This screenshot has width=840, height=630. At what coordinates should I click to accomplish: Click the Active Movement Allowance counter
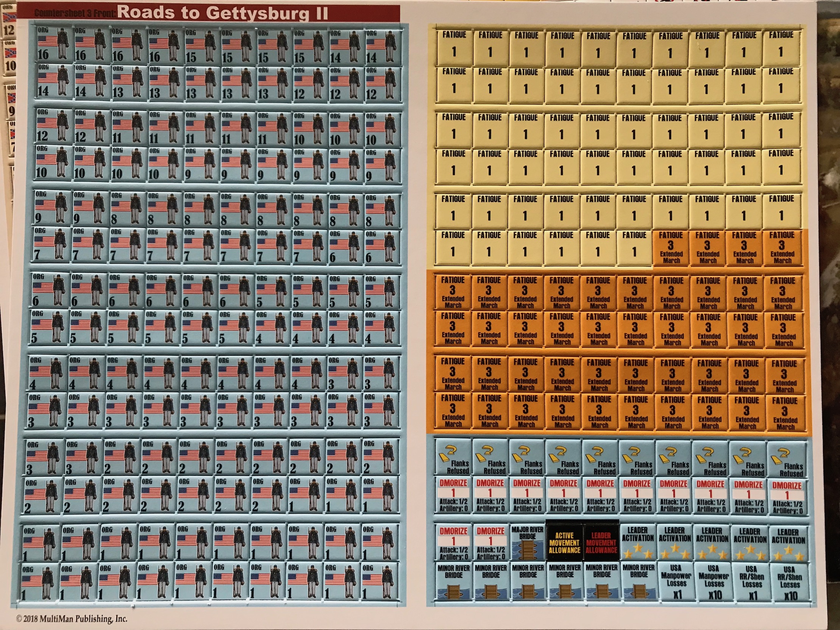coord(564,542)
